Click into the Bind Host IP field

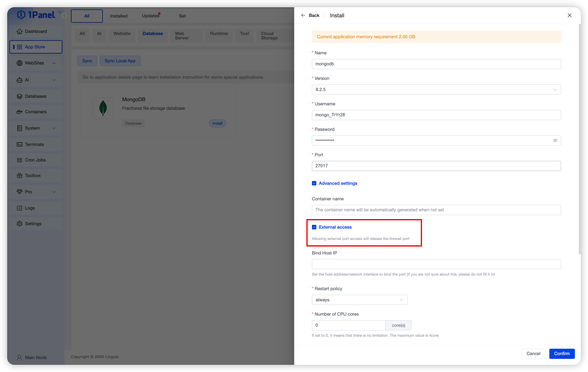436,264
